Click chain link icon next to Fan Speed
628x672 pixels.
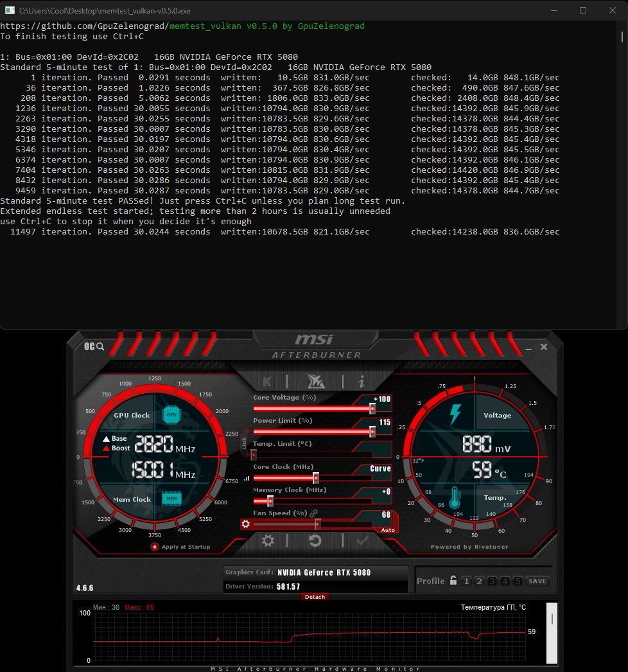pos(313,513)
